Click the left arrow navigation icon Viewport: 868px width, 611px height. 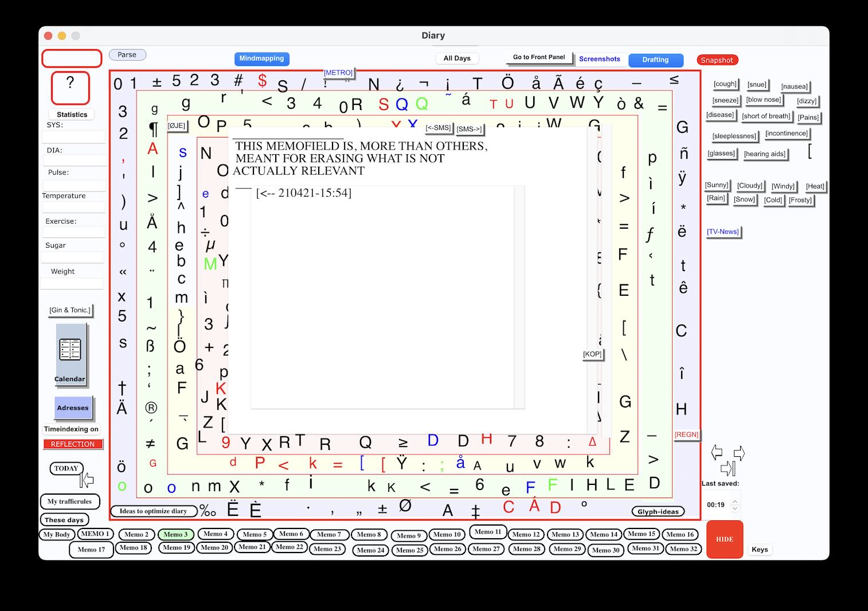[x=717, y=452]
